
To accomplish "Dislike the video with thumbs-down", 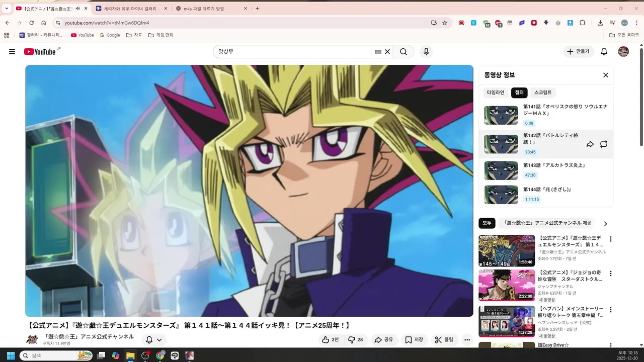I will [356, 340].
